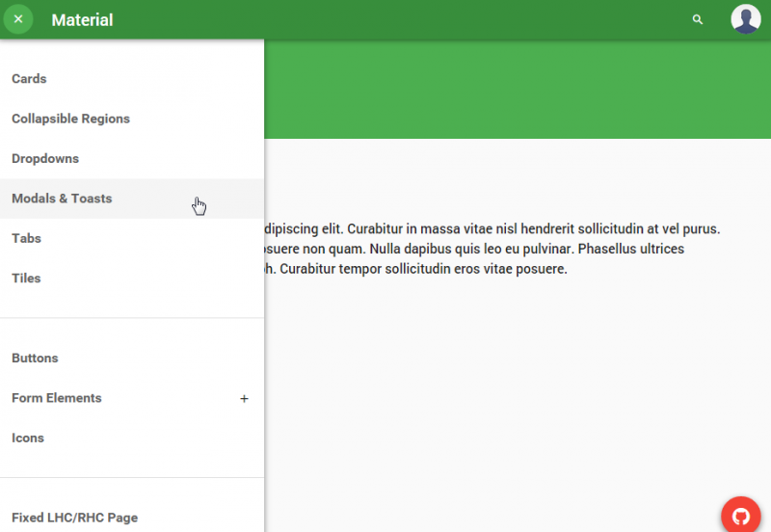Open the red GitHub floating button
This screenshot has height=532, width=771.
pyautogui.click(x=741, y=515)
